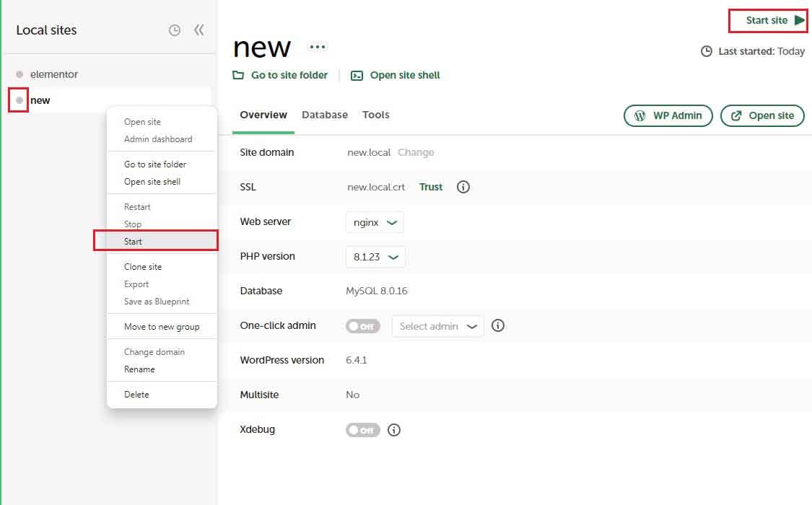View SSL details via the info icon
Screen dimensions: 812x505
pos(463,187)
